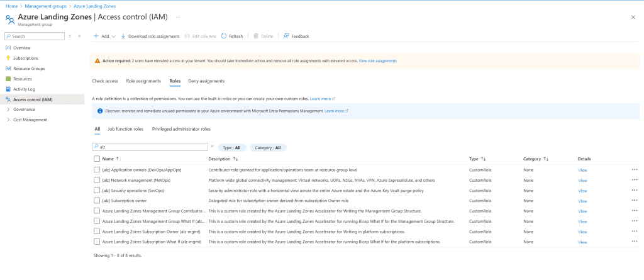Switch to Privileged administrator roles tab
This screenshot has width=644, height=280.
181,129
